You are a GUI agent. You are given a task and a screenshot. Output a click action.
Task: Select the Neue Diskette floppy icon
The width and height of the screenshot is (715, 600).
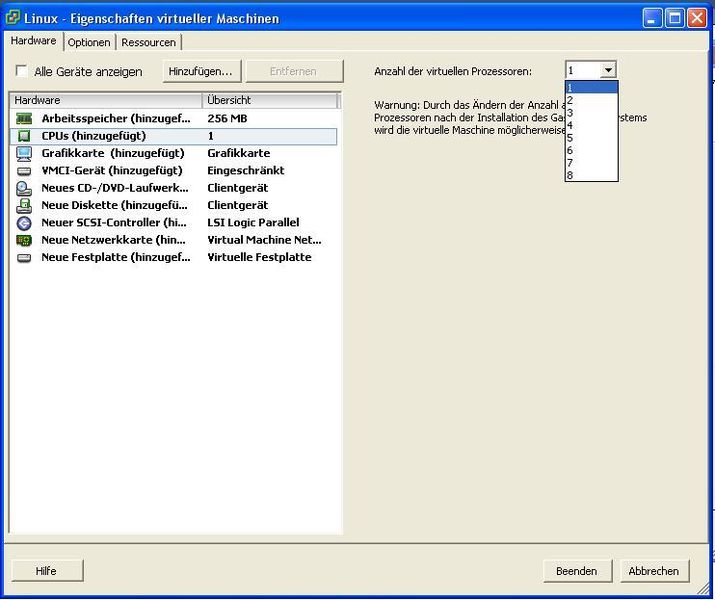pos(24,205)
